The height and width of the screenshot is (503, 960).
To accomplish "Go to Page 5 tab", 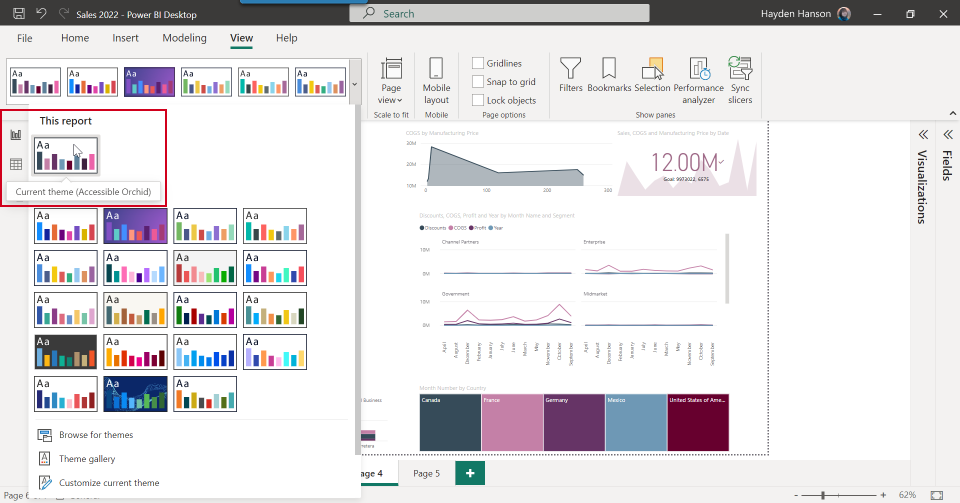I will pos(426,474).
